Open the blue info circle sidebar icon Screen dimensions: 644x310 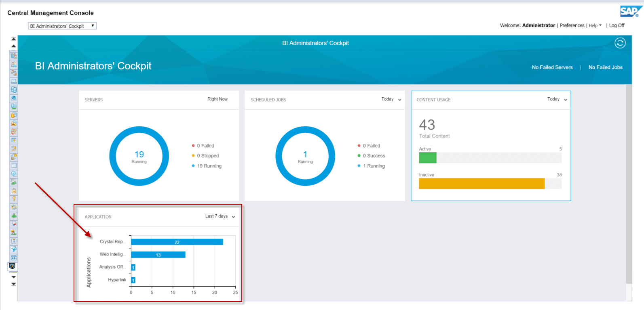point(14,174)
